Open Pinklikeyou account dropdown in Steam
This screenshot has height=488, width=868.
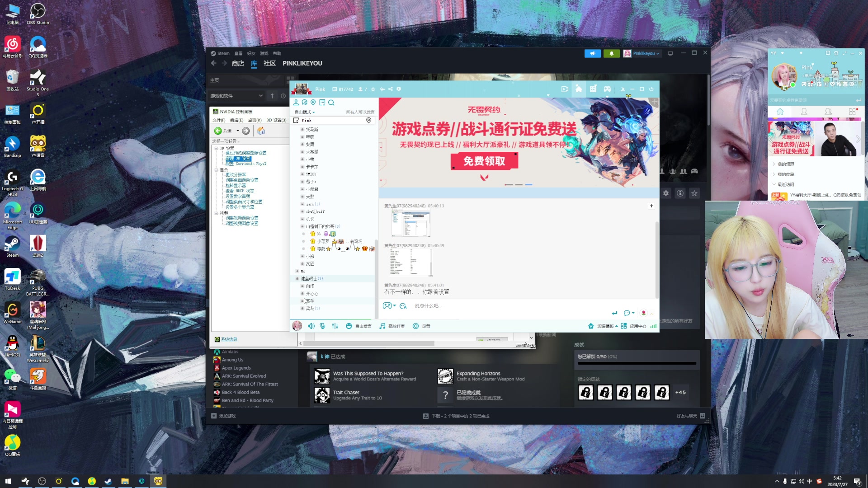coord(642,53)
